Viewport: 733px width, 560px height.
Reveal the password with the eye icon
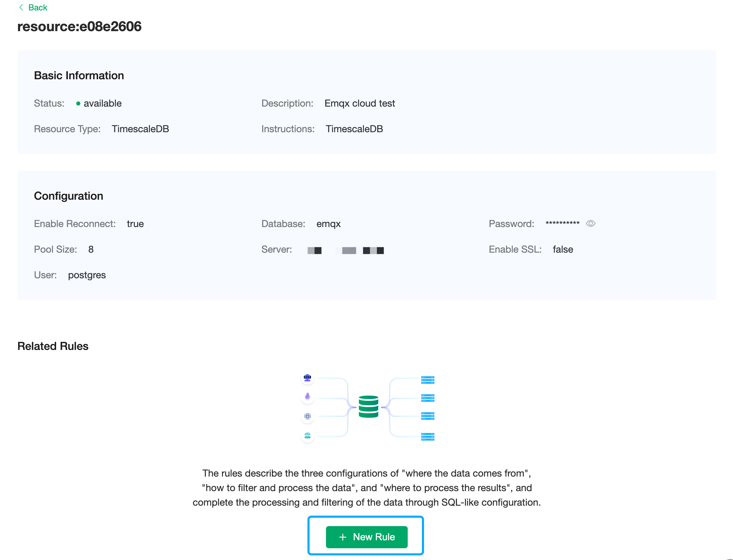[590, 224]
